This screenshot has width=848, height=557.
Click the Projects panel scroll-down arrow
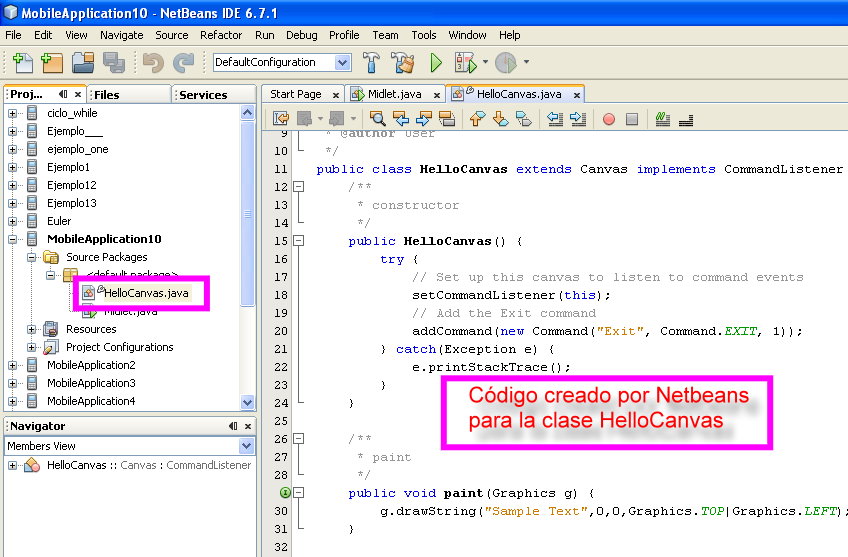coord(248,402)
